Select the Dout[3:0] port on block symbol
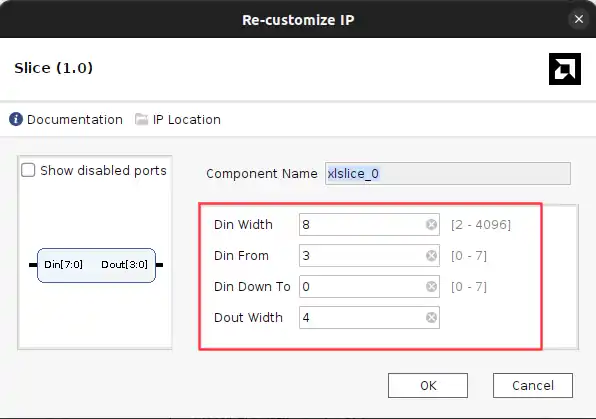The image size is (596, 419). coord(124,265)
